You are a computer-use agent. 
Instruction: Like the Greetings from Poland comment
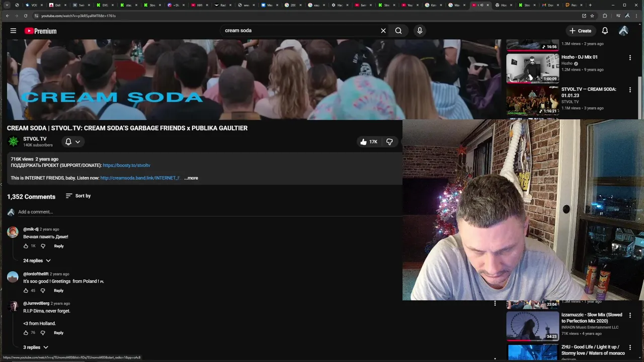click(26, 290)
